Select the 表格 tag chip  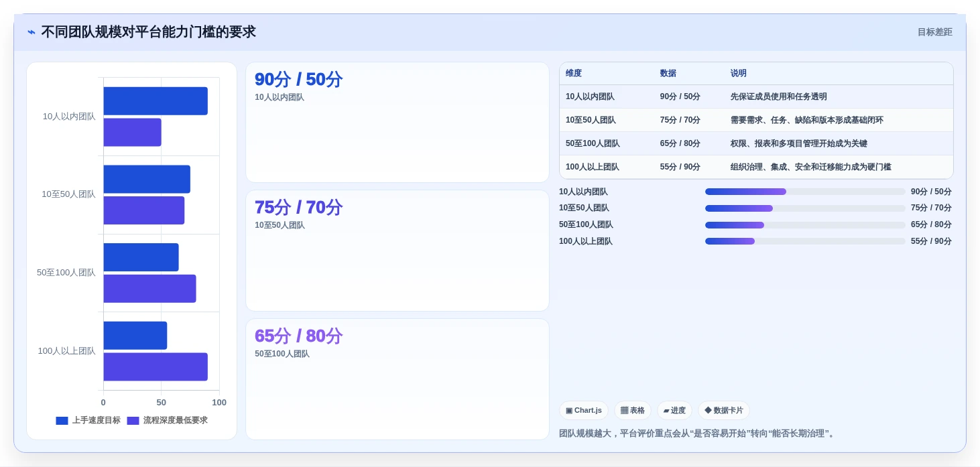(x=633, y=411)
